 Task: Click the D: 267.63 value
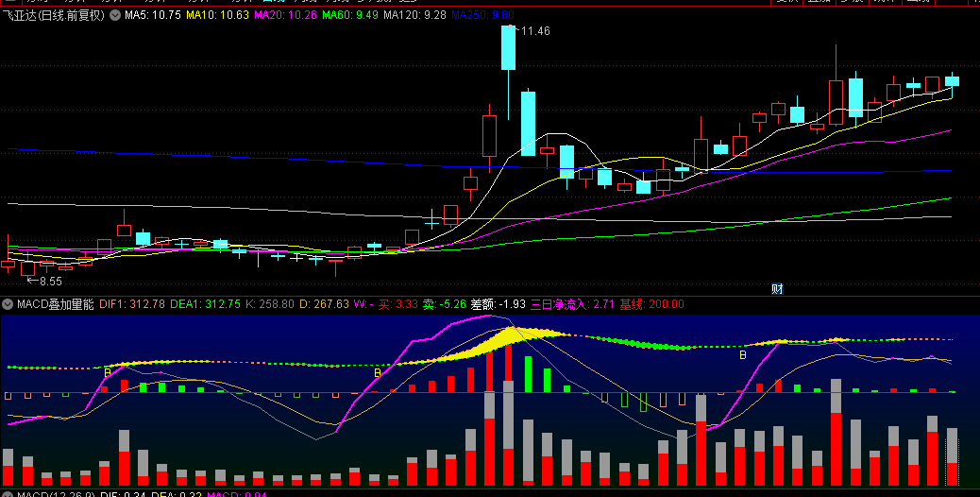click(325, 304)
